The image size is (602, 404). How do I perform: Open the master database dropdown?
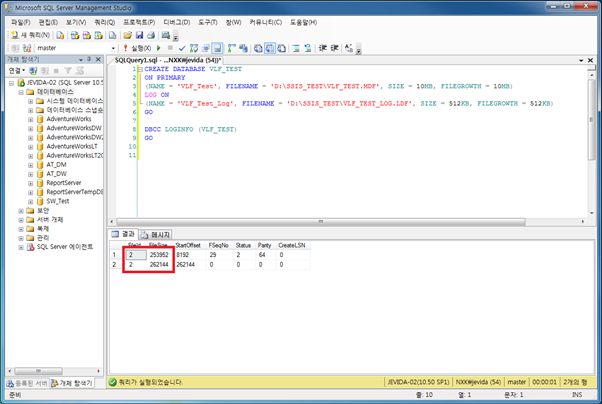pos(113,48)
